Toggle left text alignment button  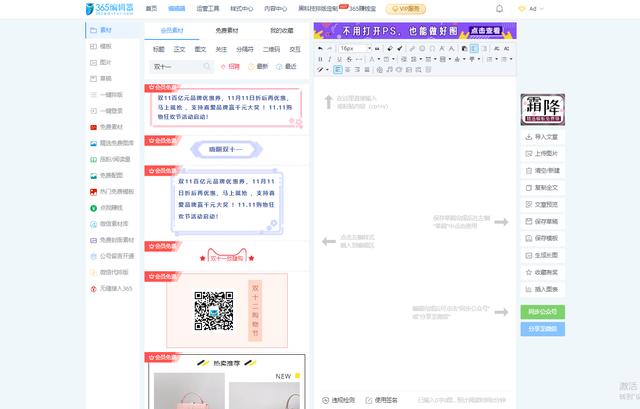click(338, 70)
